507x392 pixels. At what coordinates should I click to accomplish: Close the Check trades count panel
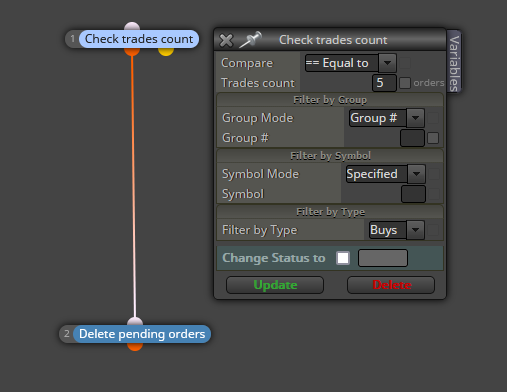point(226,40)
